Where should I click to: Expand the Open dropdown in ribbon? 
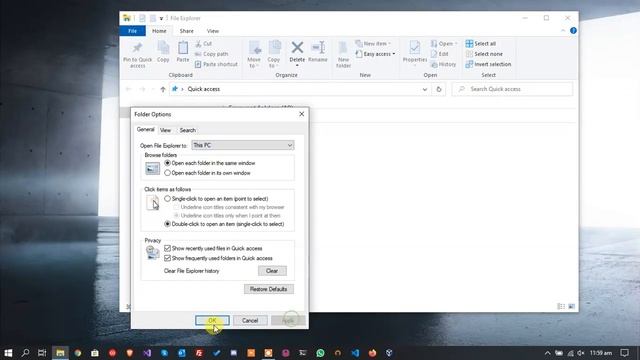click(456, 44)
